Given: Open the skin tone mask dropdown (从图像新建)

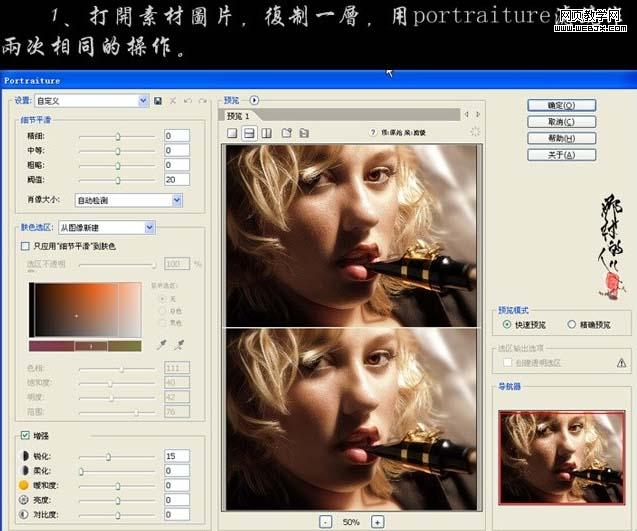Looking at the screenshot, I should coord(106,228).
